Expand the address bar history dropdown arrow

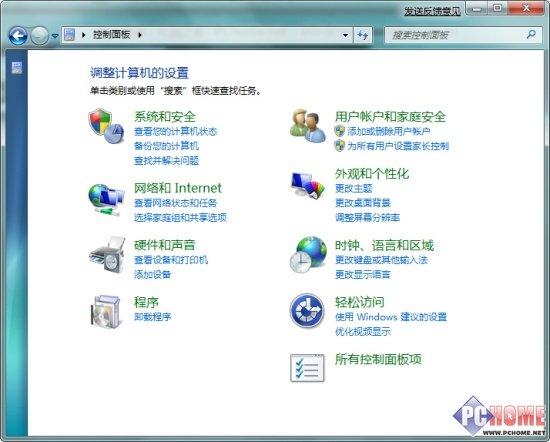pyautogui.click(x=346, y=35)
